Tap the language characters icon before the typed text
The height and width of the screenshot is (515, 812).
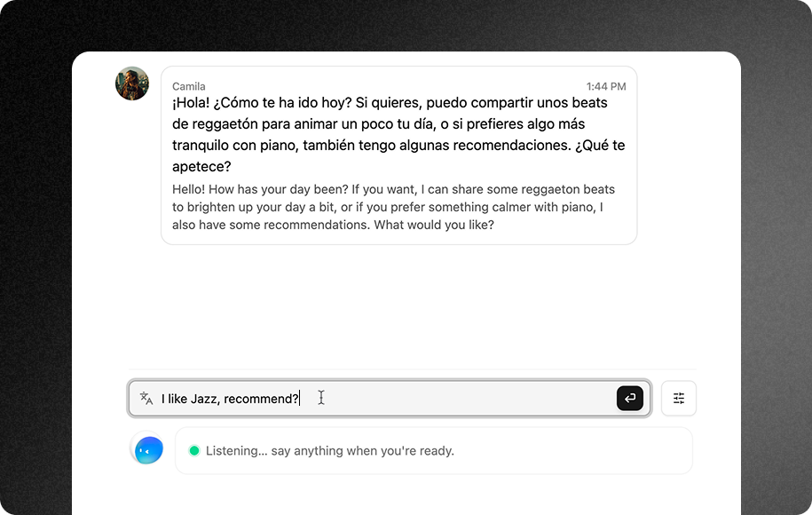pos(146,398)
